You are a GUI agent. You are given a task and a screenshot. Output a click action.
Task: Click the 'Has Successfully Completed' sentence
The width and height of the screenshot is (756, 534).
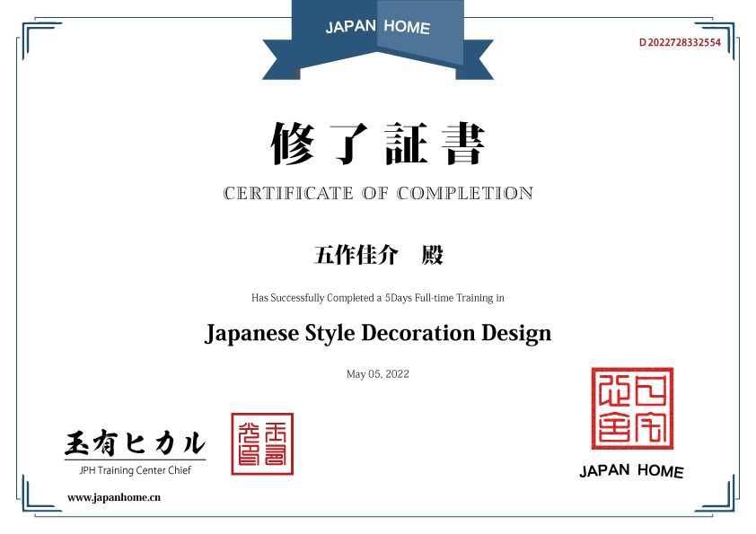click(378, 297)
